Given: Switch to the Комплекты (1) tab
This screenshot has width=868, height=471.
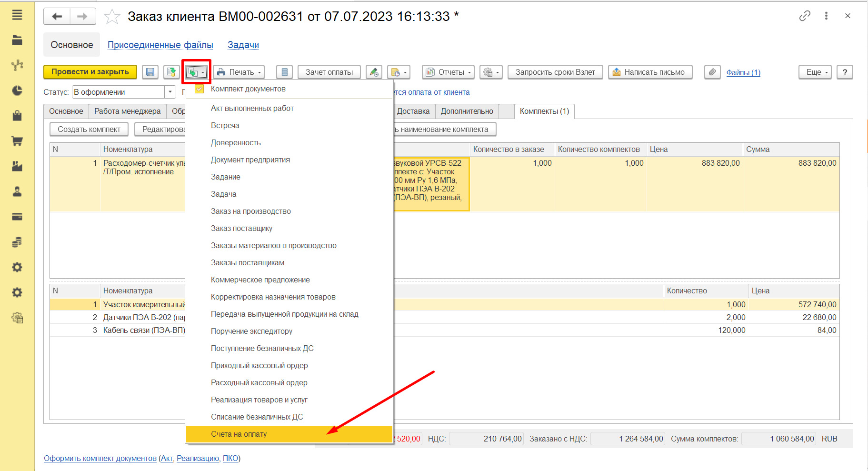Looking at the screenshot, I should click(544, 111).
